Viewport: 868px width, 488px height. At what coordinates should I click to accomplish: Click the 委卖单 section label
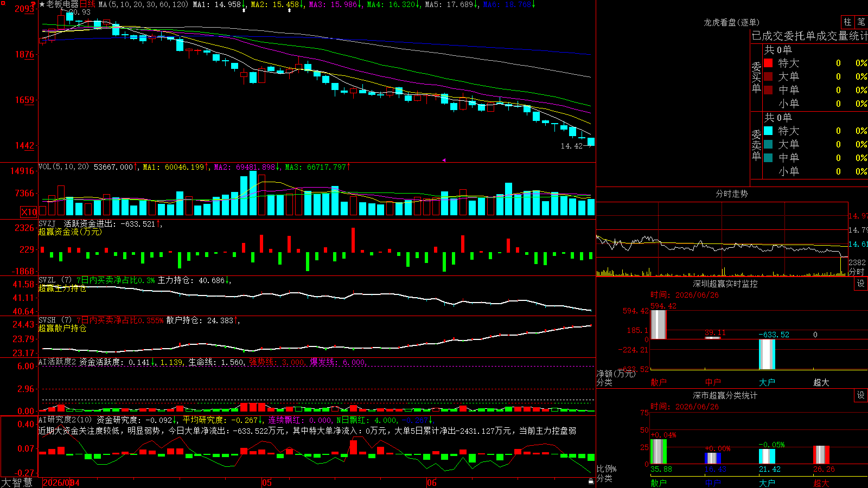[x=756, y=145]
